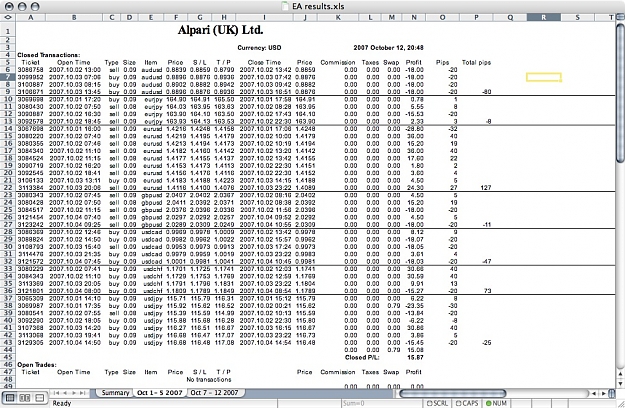This screenshot has height=408, width=625.
Task: Click open time 2007.10.04 14:50 cell
Action: click(75, 343)
